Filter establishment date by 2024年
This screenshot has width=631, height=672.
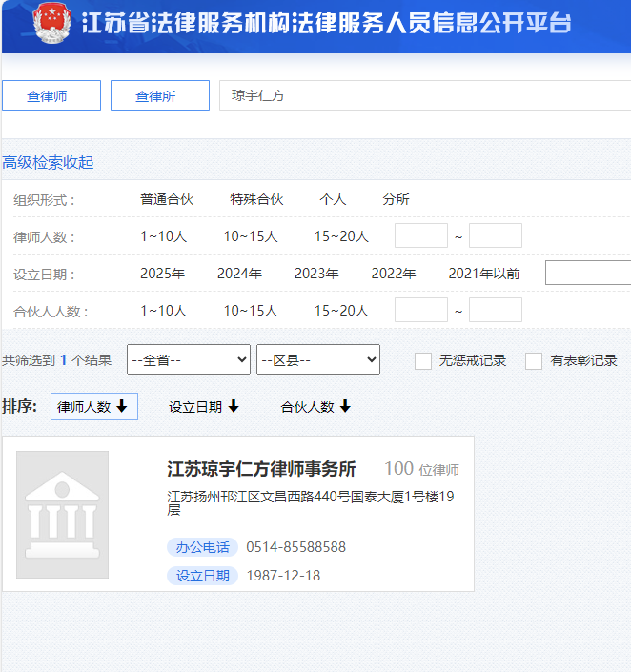coord(239,274)
